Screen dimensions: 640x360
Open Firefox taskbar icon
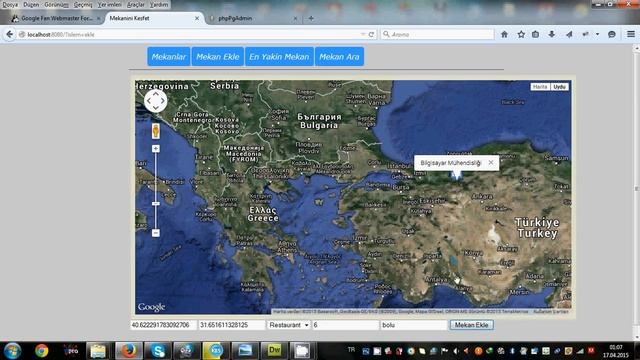[129, 351]
